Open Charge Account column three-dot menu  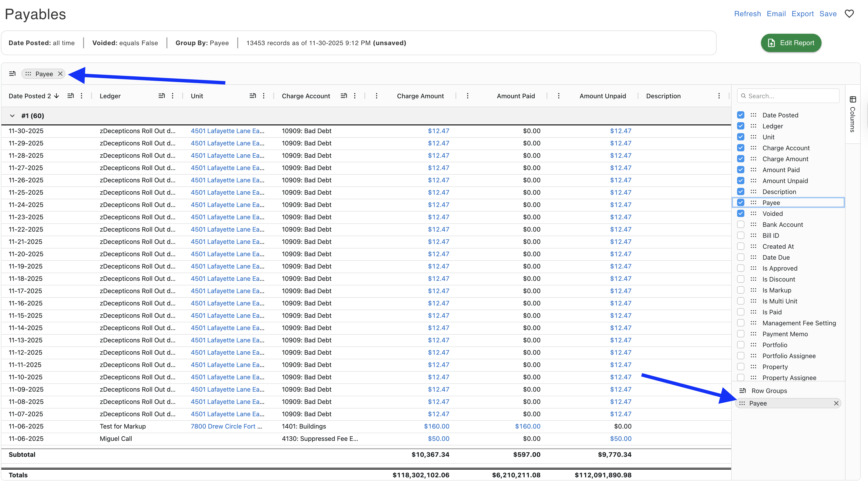355,96
